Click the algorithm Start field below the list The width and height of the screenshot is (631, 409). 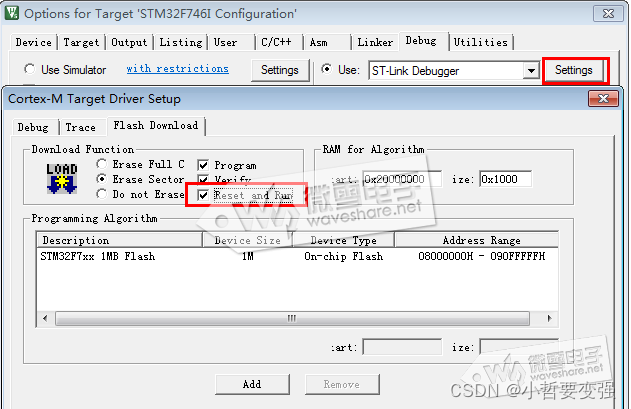pyautogui.click(x=402, y=347)
